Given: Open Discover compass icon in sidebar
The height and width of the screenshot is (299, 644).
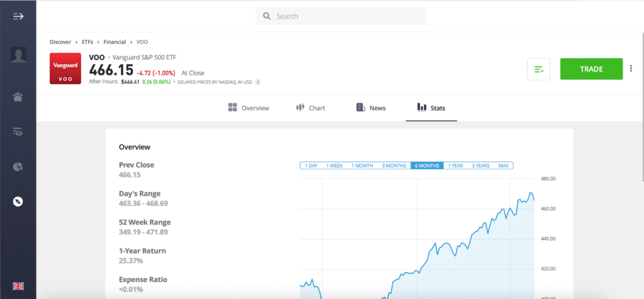Looking at the screenshot, I should pyautogui.click(x=18, y=202).
